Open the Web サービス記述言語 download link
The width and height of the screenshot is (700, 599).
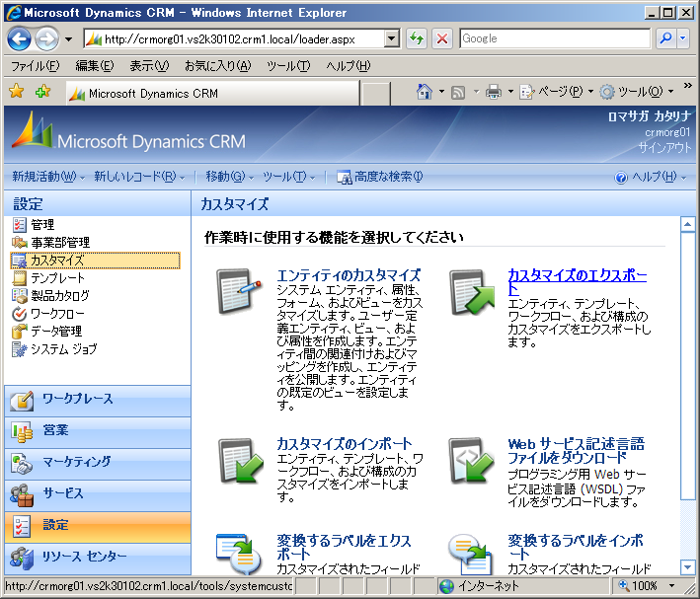(x=576, y=451)
